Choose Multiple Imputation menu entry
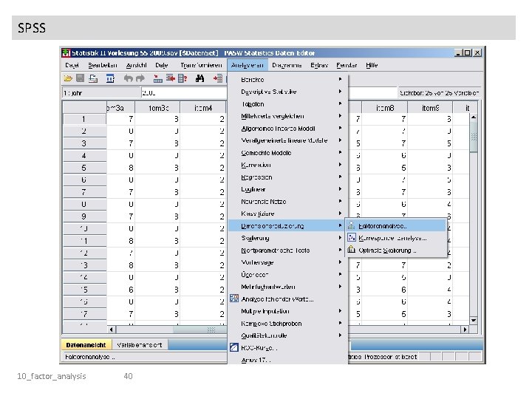Viewport: 532px width, 399px height. coord(287,311)
